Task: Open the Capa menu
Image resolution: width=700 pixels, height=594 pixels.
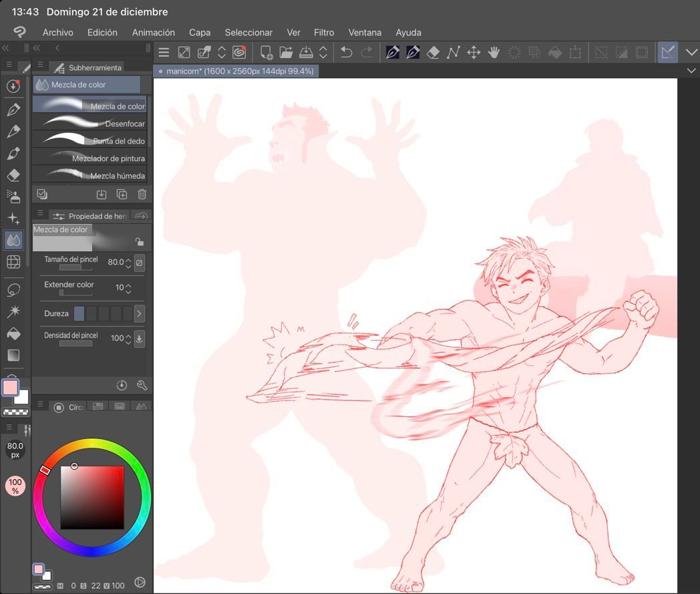Action: pyautogui.click(x=200, y=32)
